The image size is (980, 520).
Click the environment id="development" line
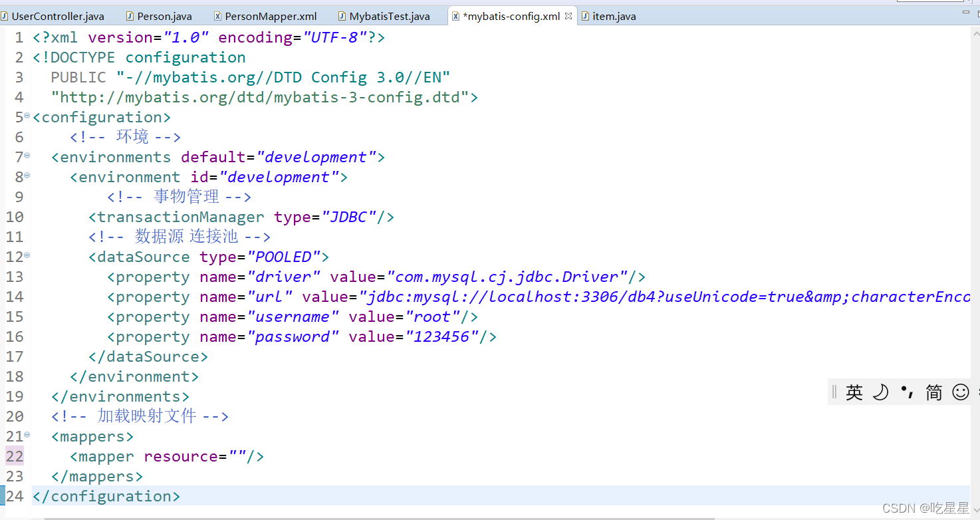pyautogui.click(x=209, y=177)
